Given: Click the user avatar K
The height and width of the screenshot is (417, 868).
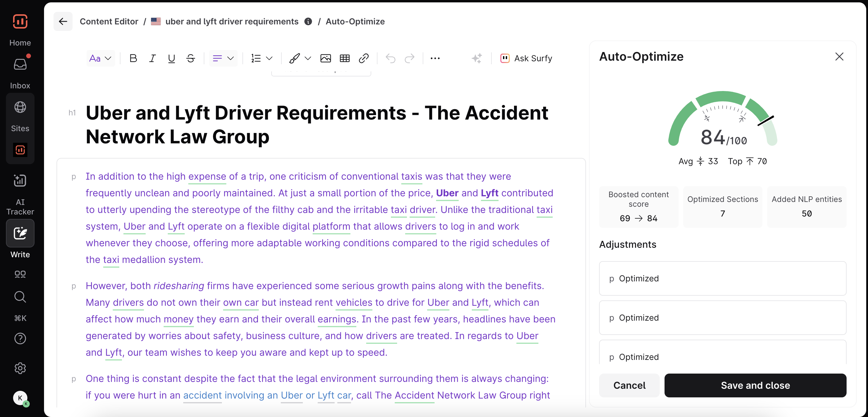Looking at the screenshot, I should 20,398.
